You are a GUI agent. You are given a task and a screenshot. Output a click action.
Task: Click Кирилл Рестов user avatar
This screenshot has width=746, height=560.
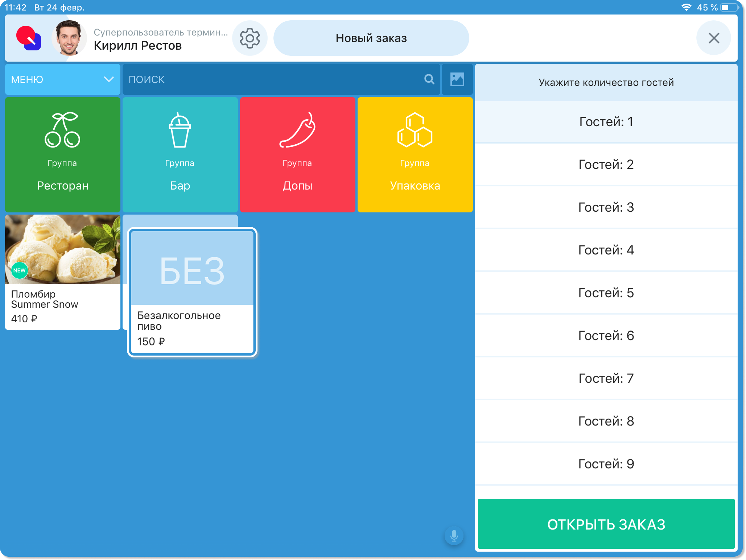coord(69,38)
